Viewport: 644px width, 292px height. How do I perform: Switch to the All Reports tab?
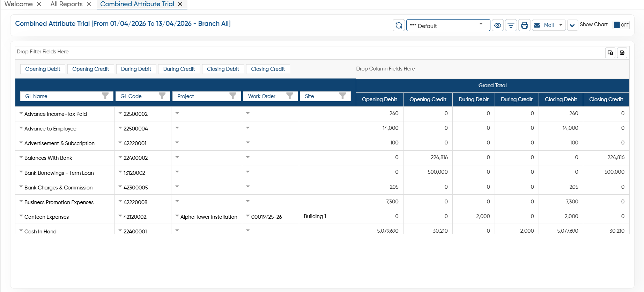point(66,4)
